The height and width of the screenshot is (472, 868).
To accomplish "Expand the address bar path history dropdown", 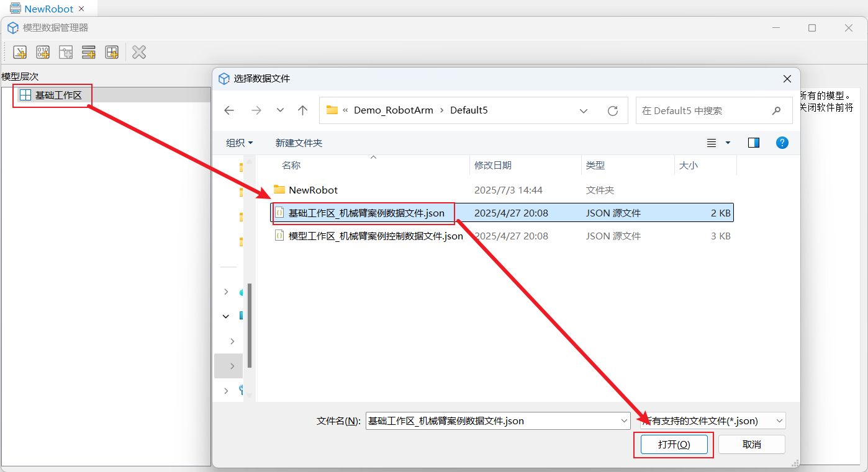I will click(x=584, y=110).
